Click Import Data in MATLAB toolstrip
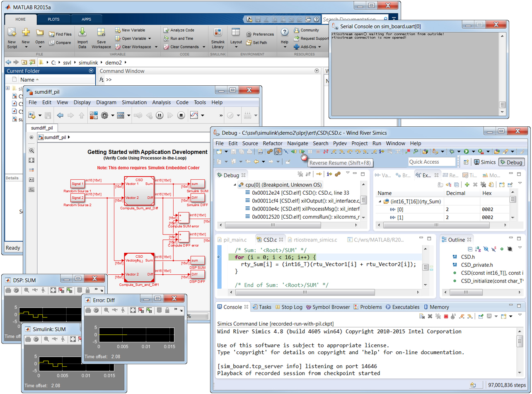 82,39
